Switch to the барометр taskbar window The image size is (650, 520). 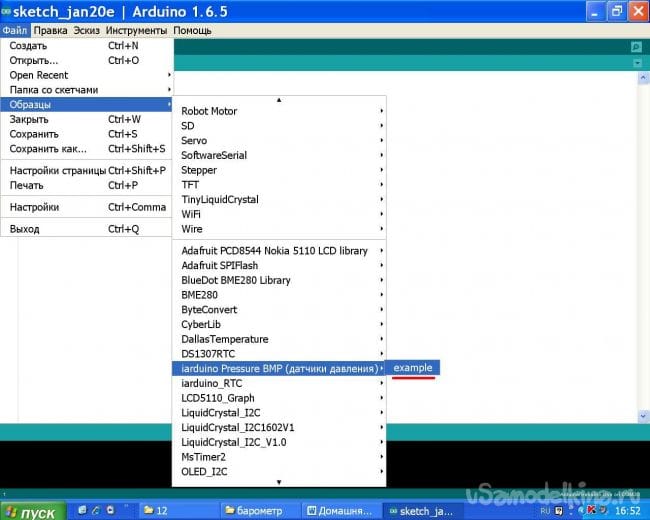click(260, 510)
